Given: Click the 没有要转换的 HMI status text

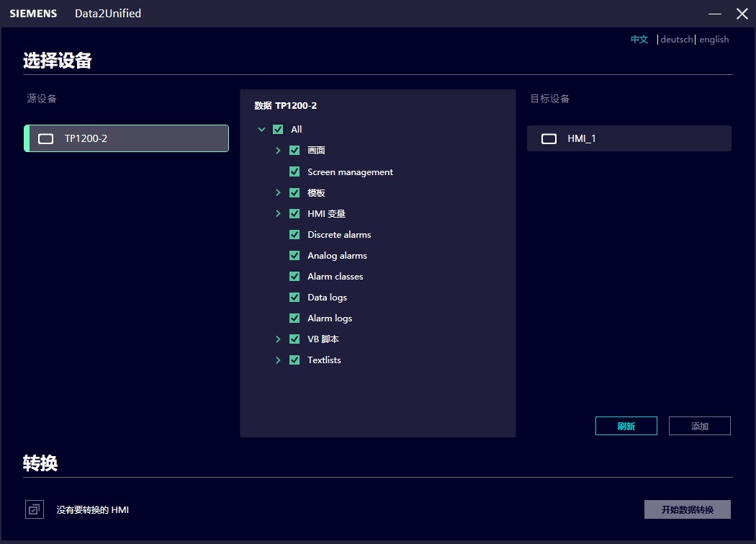Looking at the screenshot, I should [93, 509].
